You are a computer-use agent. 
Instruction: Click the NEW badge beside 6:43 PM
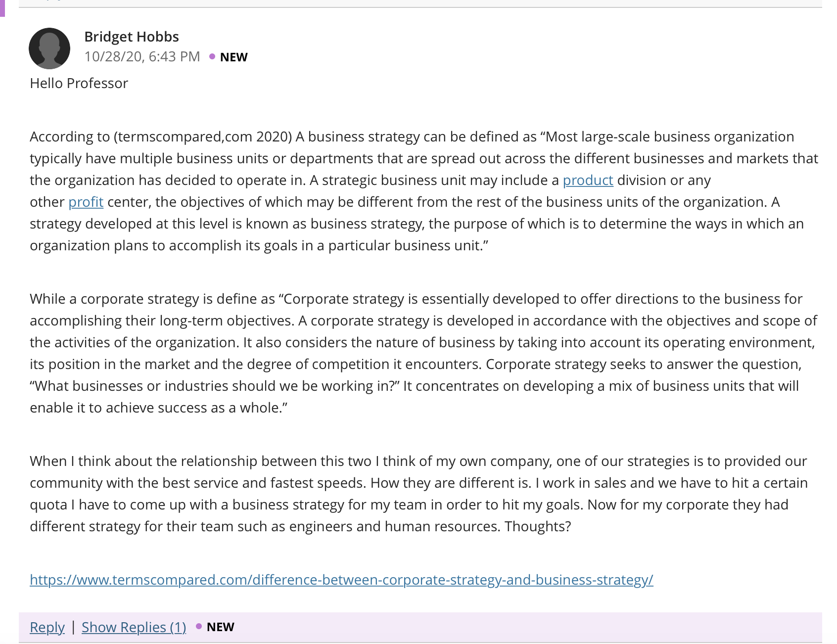pos(233,57)
